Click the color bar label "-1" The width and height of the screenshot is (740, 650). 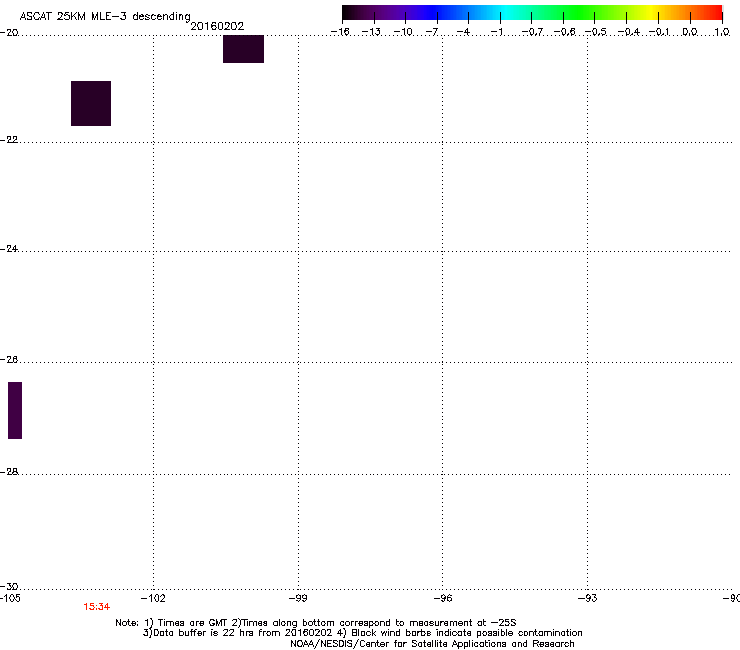497,32
